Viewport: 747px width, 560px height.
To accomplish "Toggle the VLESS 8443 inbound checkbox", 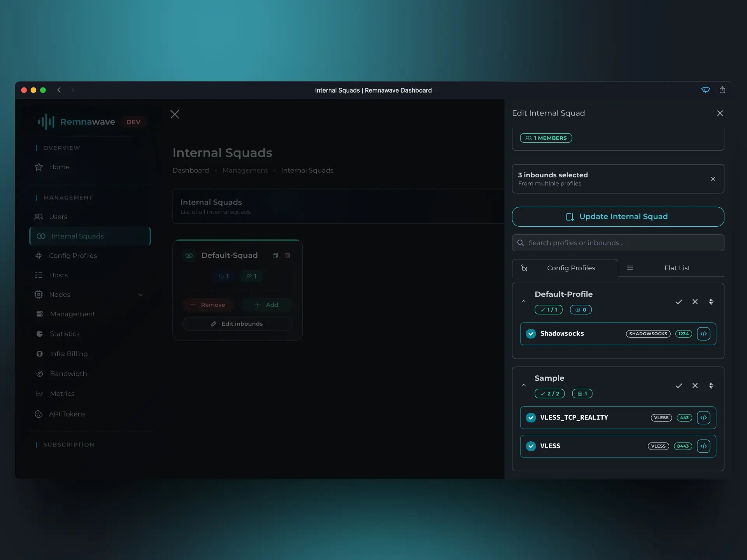I will [x=531, y=446].
